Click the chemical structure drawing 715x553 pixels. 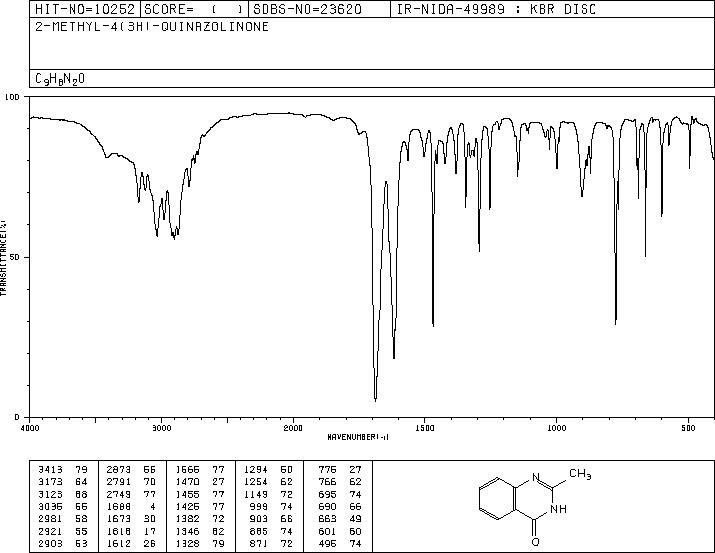pyautogui.click(x=535, y=507)
